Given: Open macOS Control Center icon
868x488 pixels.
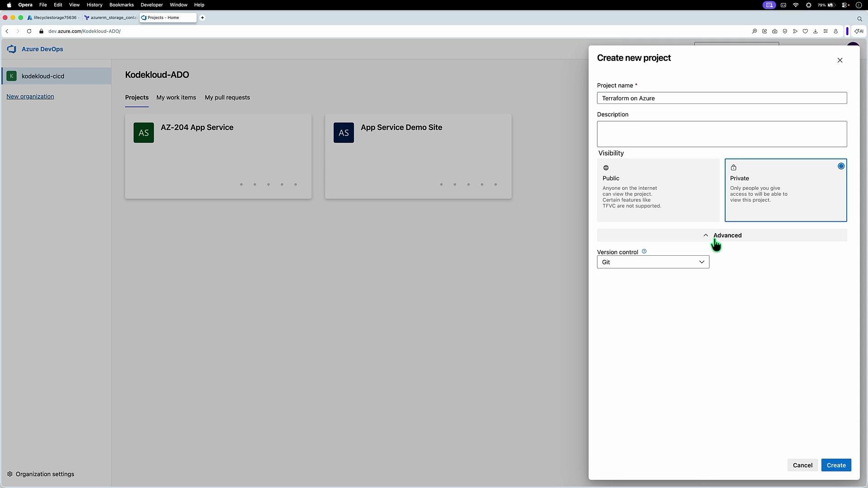Looking at the screenshot, I should point(845,5).
